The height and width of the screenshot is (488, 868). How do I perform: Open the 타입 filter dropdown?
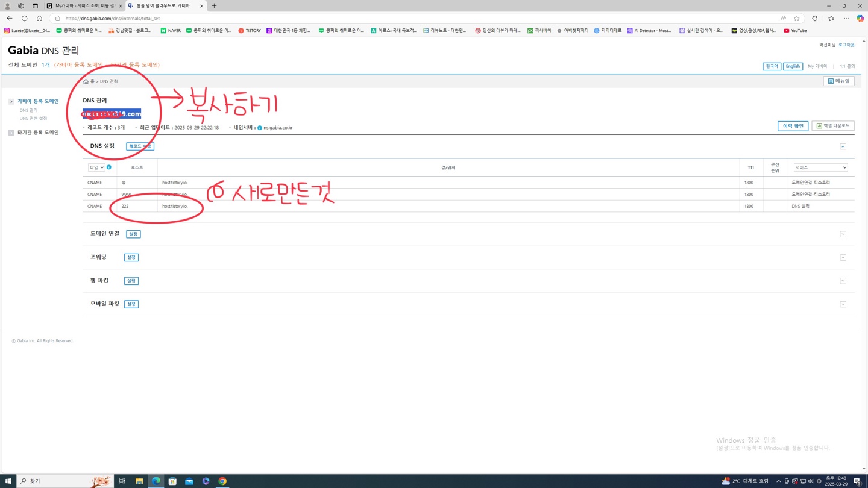[96, 167]
